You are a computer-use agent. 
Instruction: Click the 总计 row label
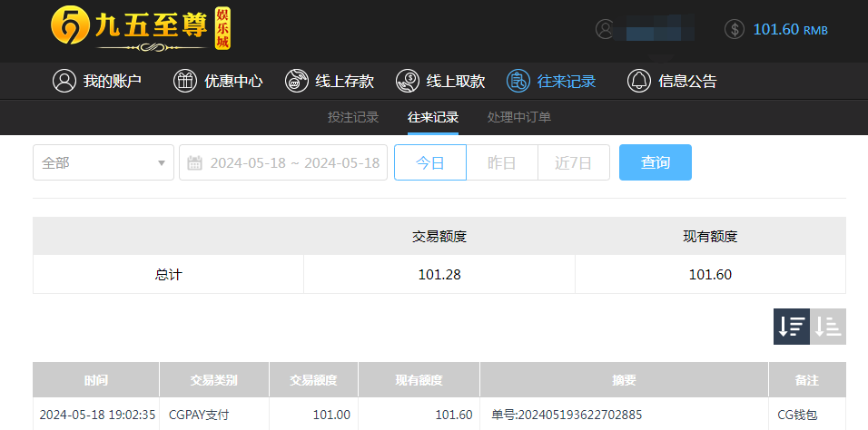168,275
